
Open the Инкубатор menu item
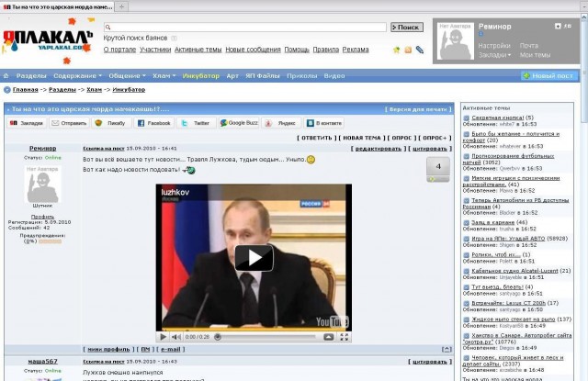[x=200, y=75]
